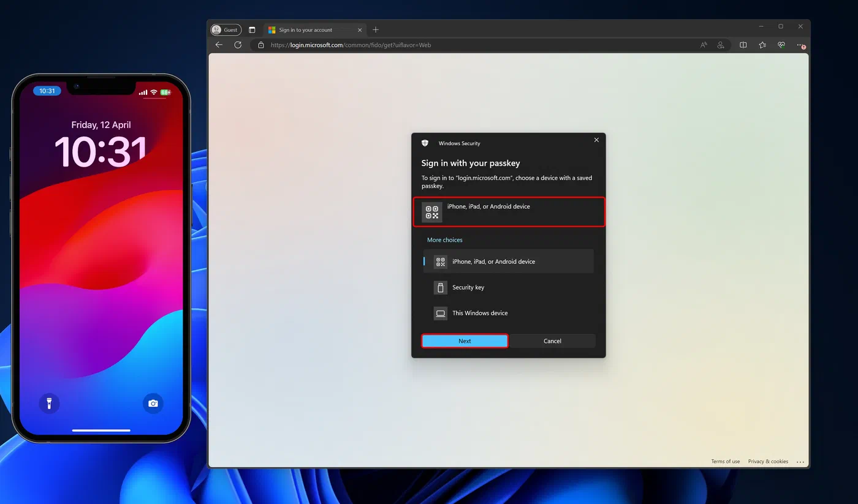
Task: Open the 'Privacy & cookies' link
Action: tap(768, 461)
